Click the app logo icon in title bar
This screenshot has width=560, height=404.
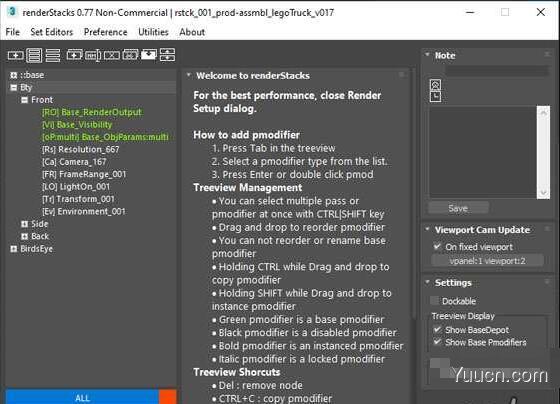click(12, 12)
